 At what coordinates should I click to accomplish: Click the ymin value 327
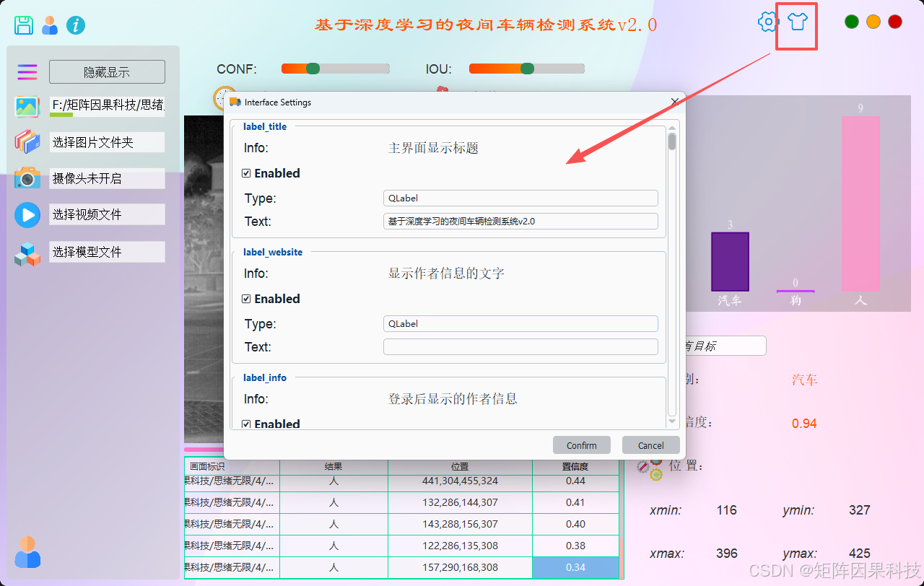coord(859,510)
